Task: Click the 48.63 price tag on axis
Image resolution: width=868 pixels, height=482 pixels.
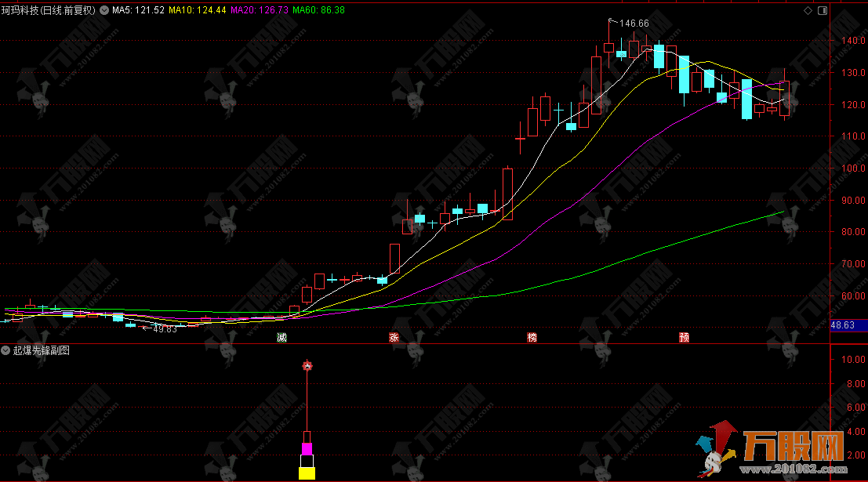Action: point(847,324)
